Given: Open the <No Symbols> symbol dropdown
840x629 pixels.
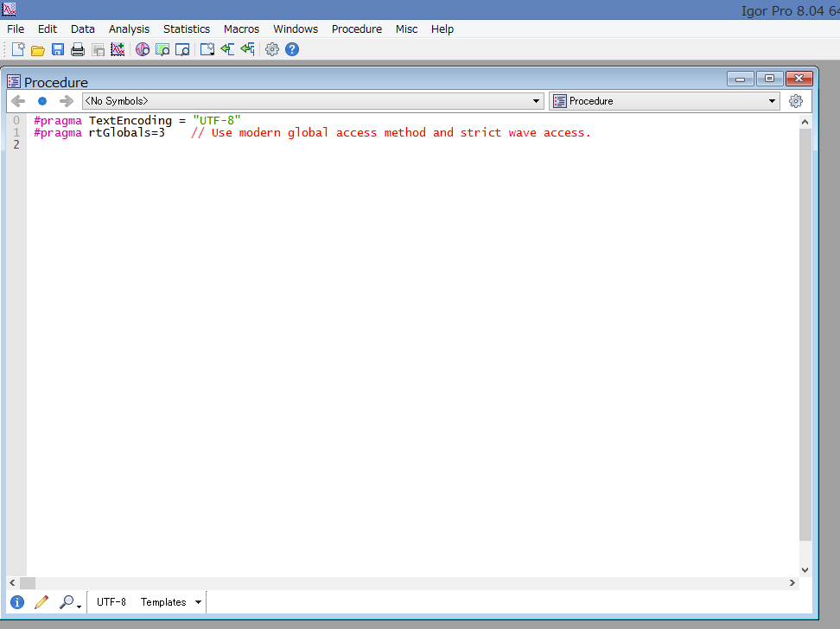Looking at the screenshot, I should pos(312,101).
